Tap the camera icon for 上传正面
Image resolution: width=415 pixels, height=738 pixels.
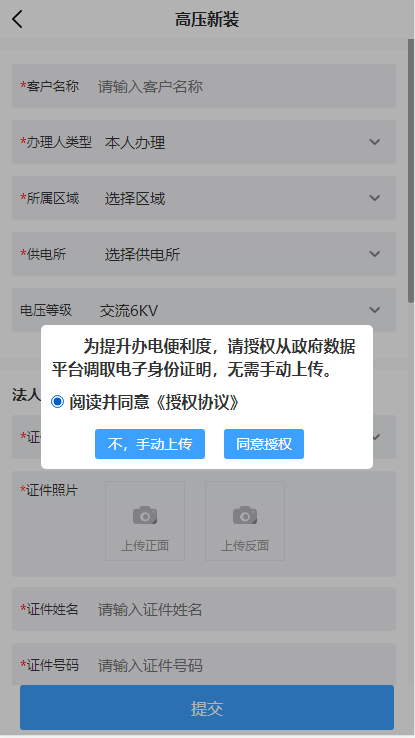[145, 515]
